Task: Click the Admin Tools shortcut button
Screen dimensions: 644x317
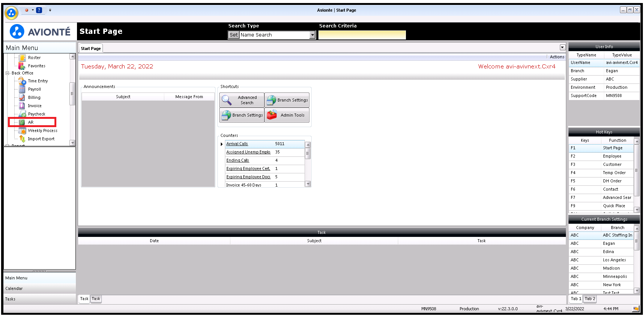Action: [x=287, y=115]
